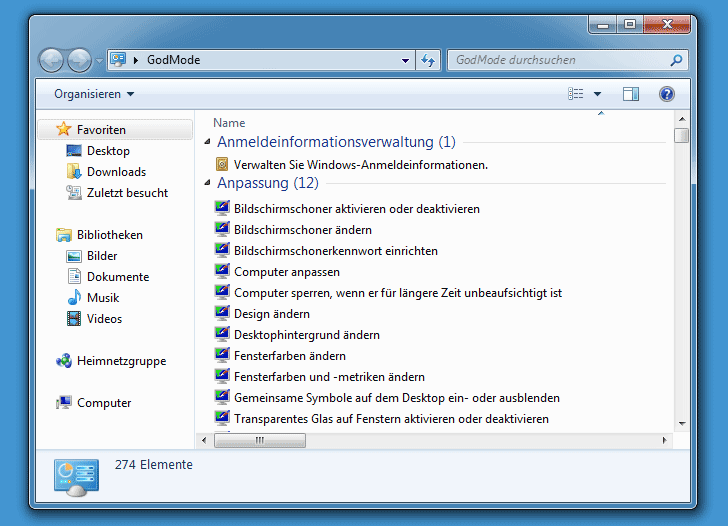Click the horizontal scrollbar thumb

(260, 440)
